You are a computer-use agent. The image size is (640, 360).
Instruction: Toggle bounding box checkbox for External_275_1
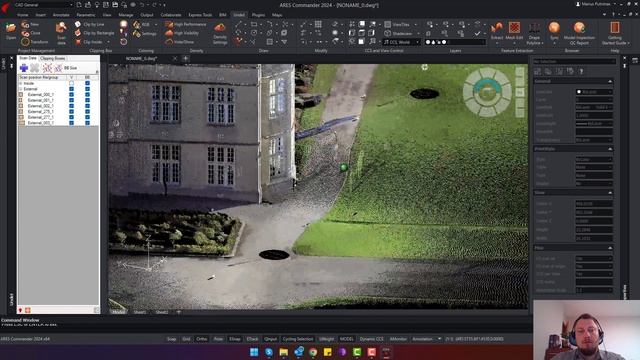(x=87, y=111)
